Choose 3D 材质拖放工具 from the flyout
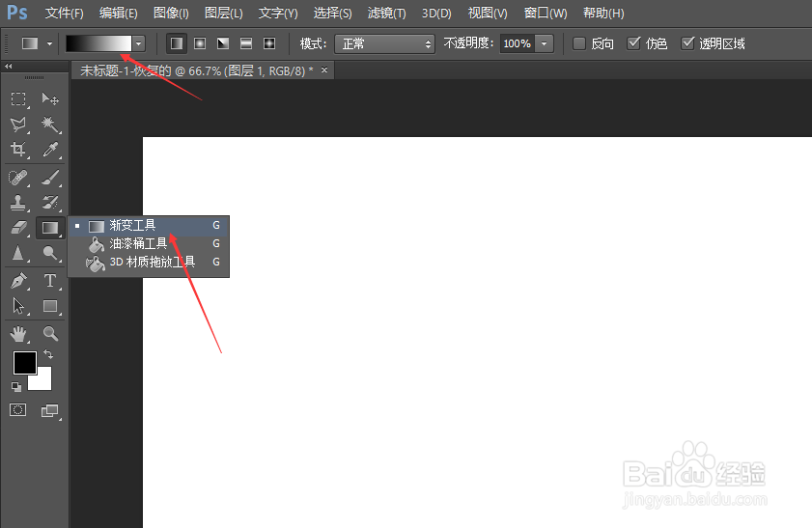This screenshot has height=528, width=812. [x=149, y=262]
